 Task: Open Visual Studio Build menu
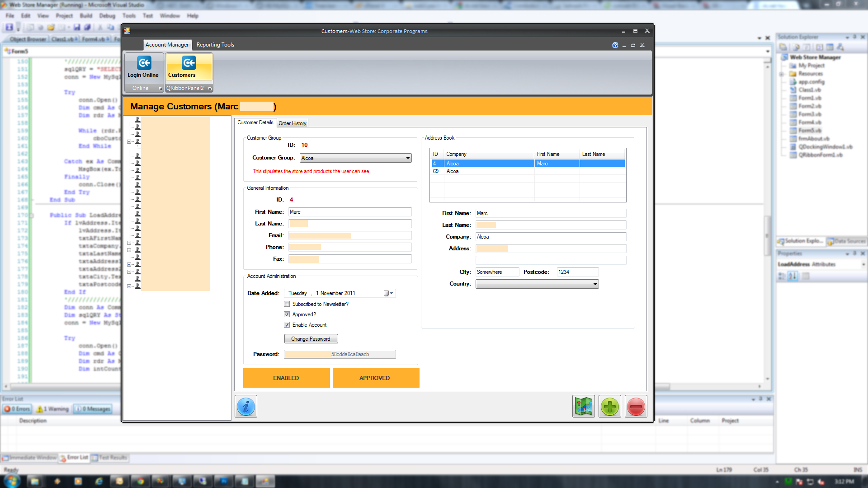(x=86, y=16)
